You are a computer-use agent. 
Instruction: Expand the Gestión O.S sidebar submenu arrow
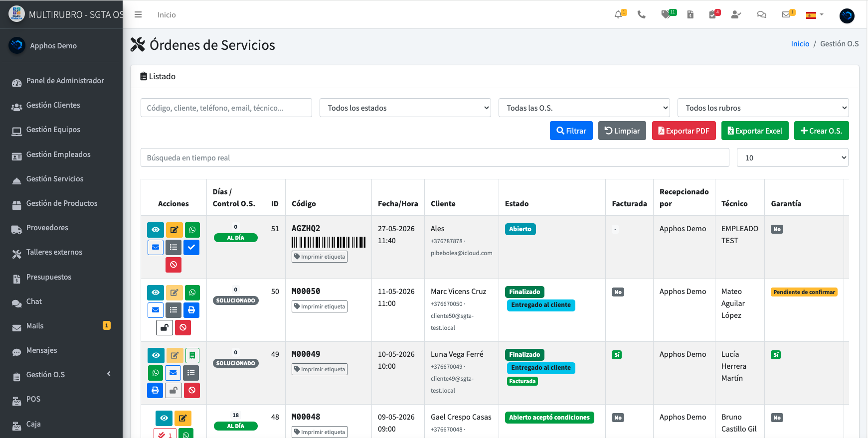[x=109, y=374]
